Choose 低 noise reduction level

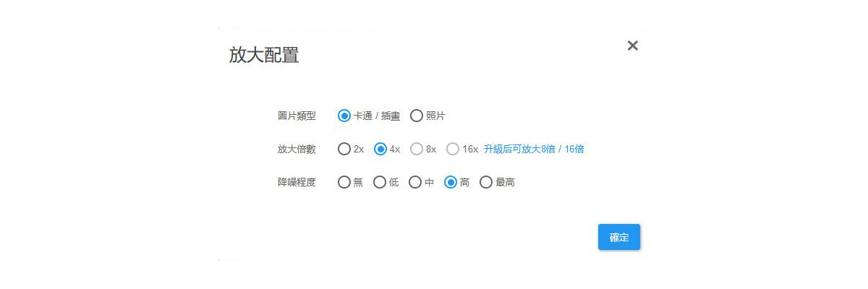(x=380, y=183)
